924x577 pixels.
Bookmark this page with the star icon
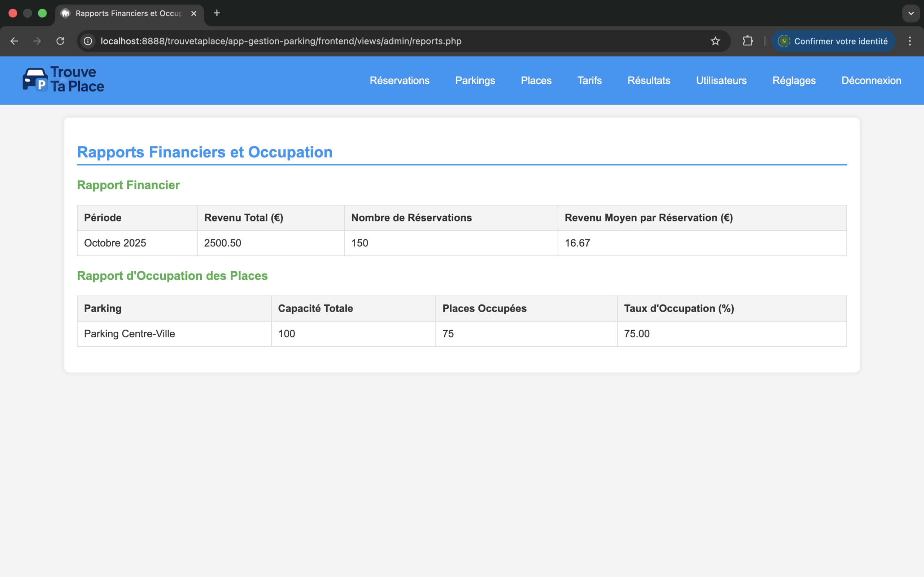tap(715, 41)
